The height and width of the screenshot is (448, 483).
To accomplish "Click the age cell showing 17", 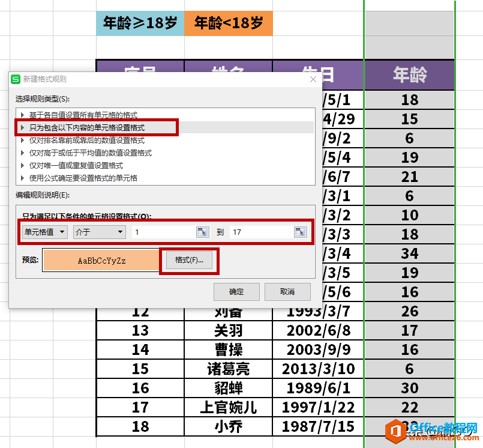I will (x=409, y=330).
